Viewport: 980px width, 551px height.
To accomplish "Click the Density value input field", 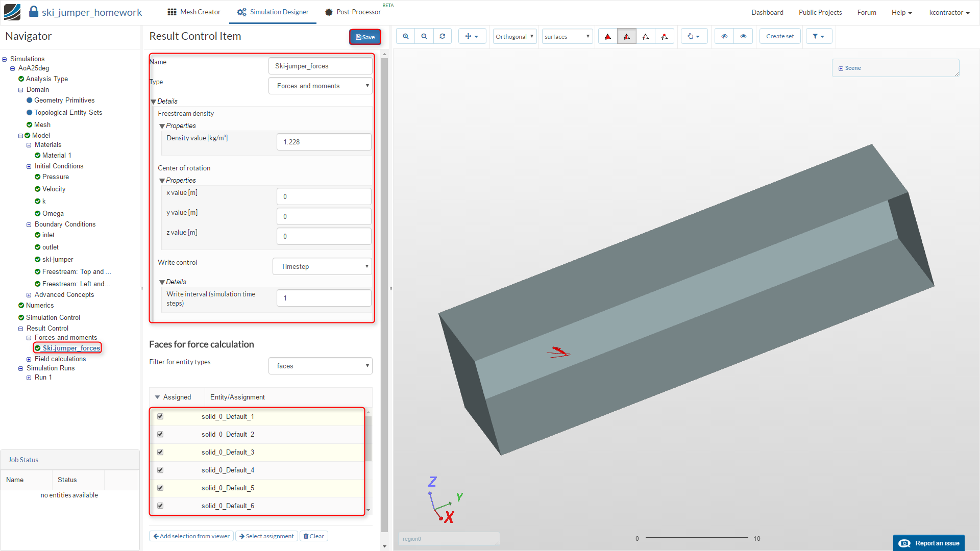I will pos(324,142).
